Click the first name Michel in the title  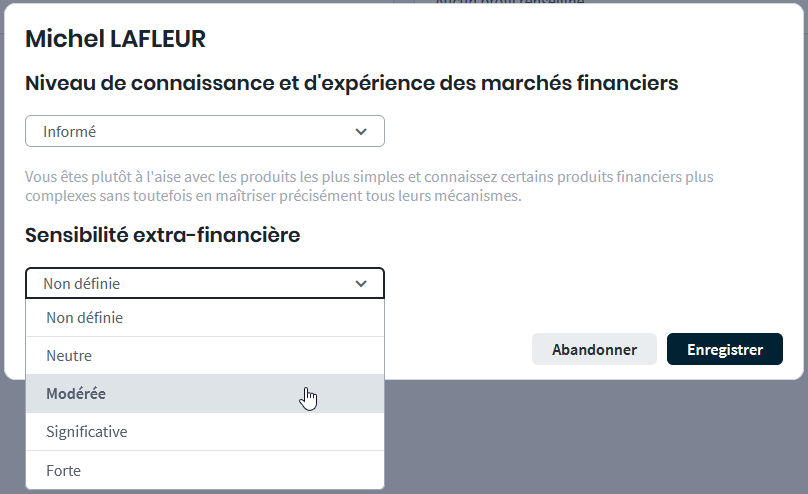[60, 39]
